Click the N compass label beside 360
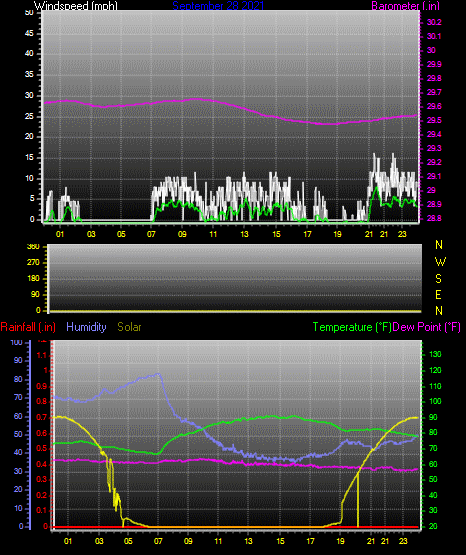This screenshot has height=555, width=466. click(x=439, y=245)
